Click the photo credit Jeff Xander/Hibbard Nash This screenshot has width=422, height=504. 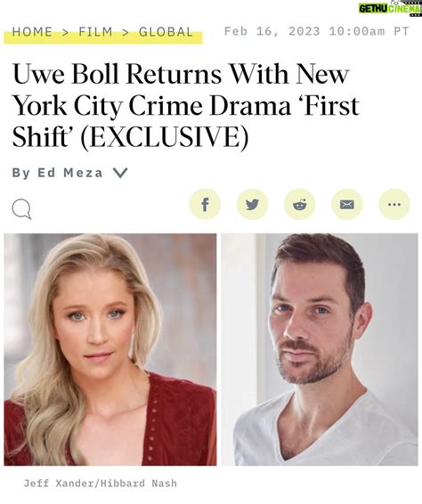tap(101, 484)
